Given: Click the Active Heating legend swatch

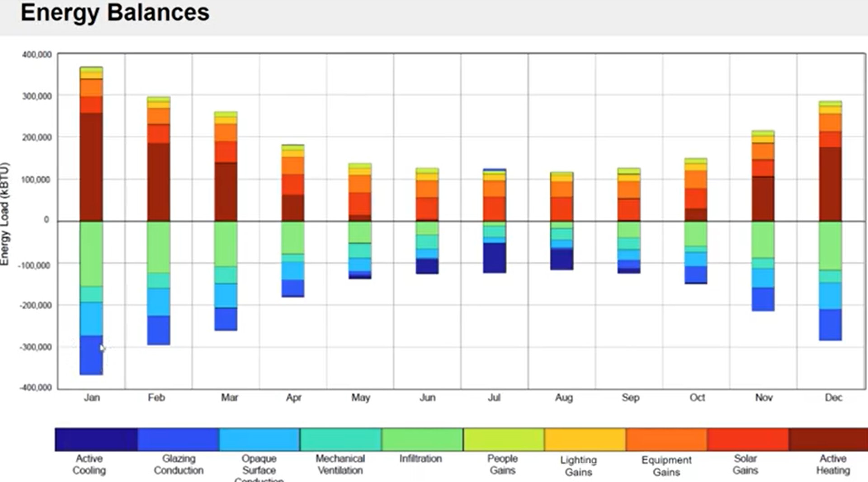Looking at the screenshot, I should coord(828,439).
